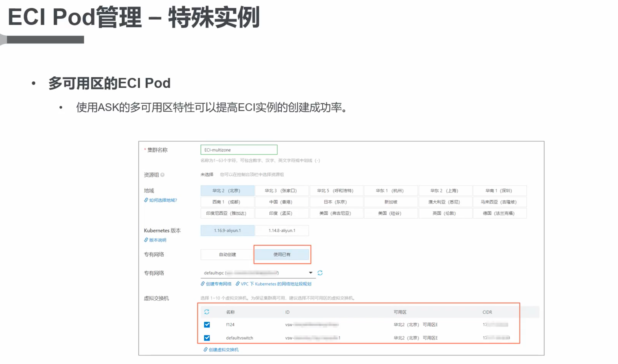Select region 华东 2 (上海)

445,191
